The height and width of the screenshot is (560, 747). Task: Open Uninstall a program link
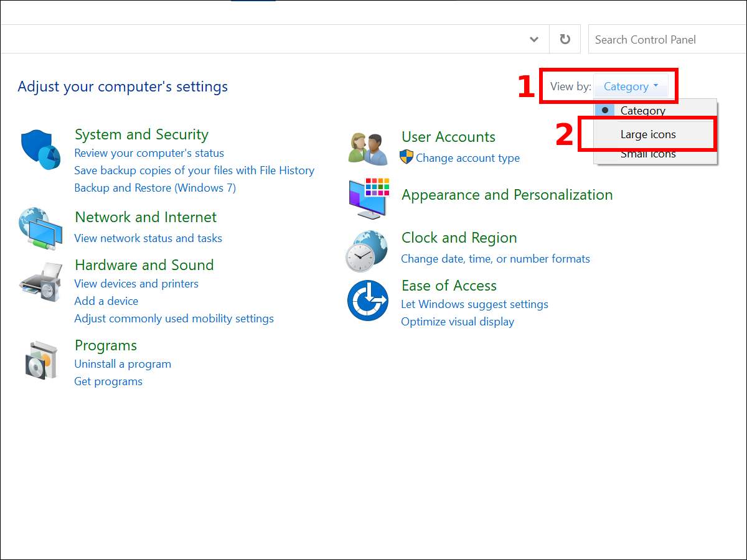tap(123, 364)
